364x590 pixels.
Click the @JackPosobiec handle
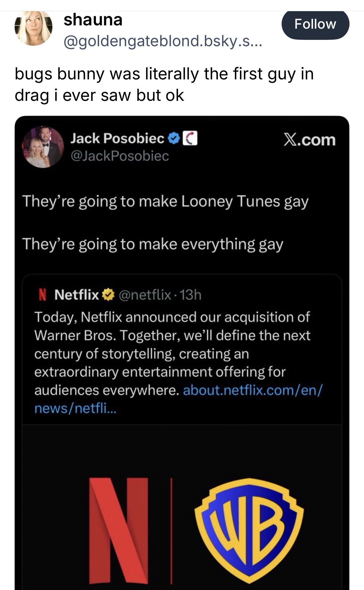[120, 156]
